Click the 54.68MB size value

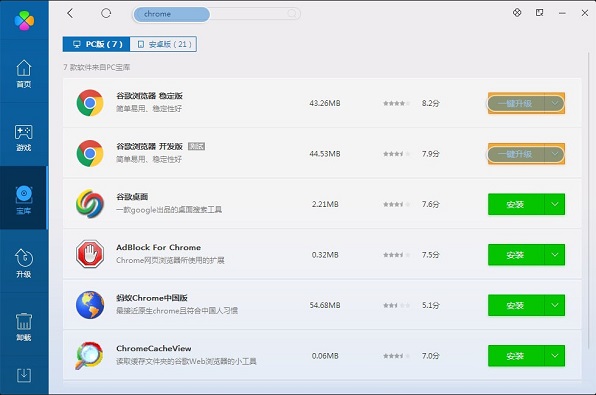325,305
